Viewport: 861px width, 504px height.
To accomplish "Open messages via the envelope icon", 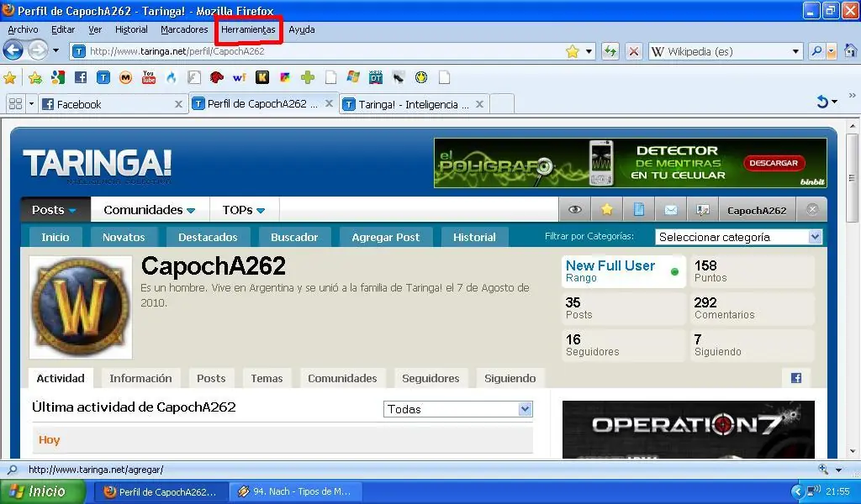I will click(670, 209).
